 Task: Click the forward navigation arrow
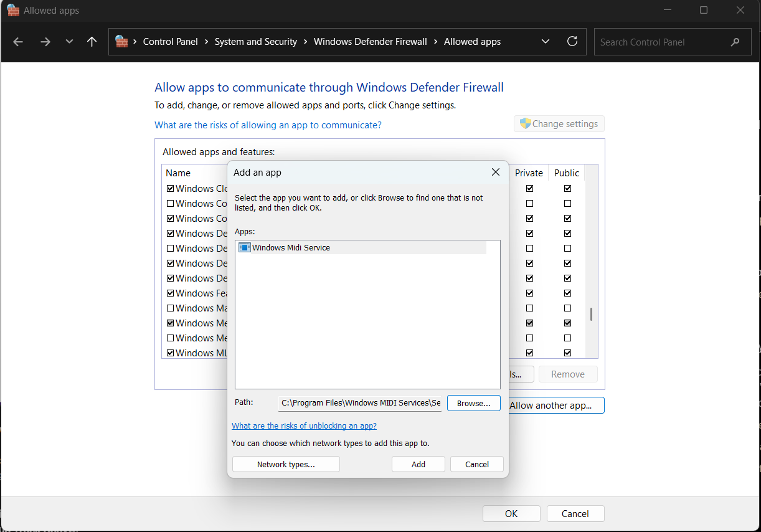tap(45, 42)
